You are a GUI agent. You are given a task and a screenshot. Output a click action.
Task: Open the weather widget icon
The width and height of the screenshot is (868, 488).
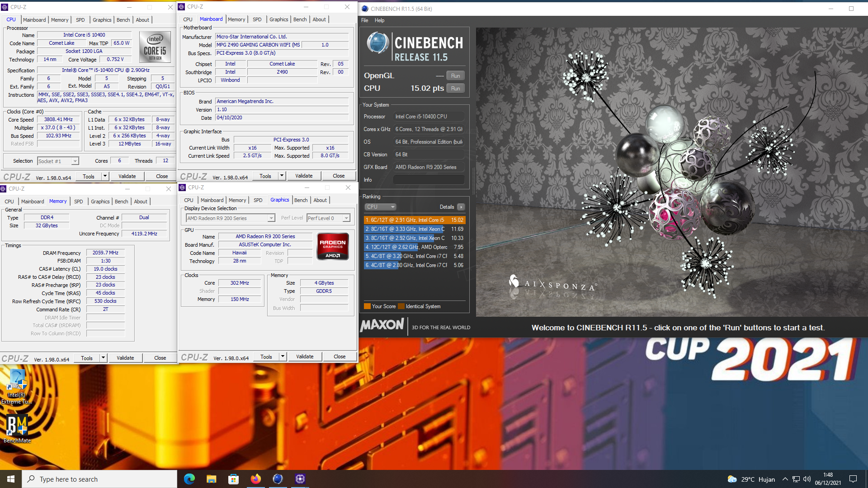pos(732,479)
